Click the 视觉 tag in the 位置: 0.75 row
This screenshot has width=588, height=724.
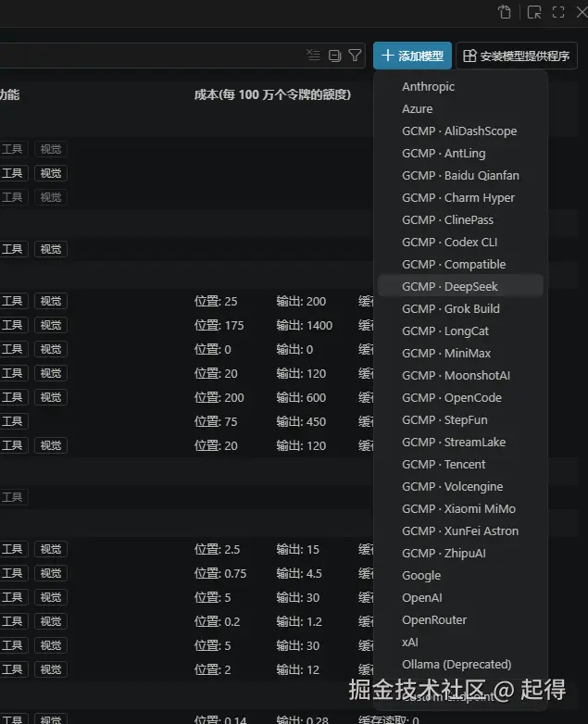click(x=51, y=573)
